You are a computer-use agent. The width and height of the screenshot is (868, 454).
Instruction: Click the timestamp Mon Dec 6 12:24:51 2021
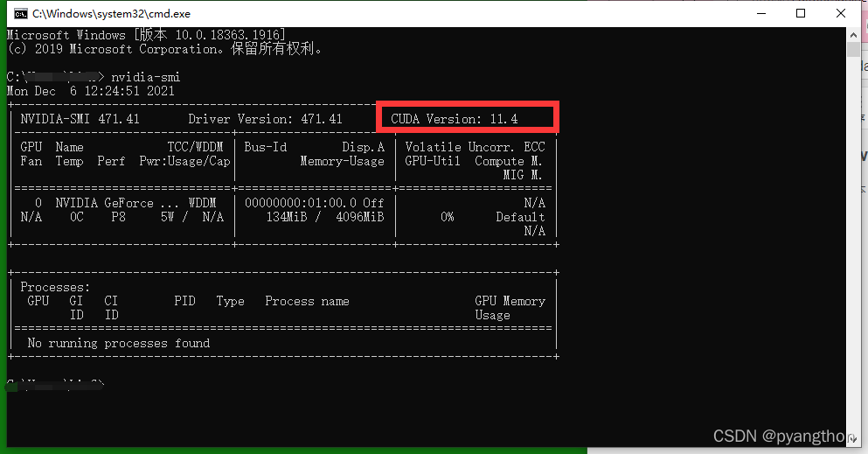pyautogui.click(x=91, y=91)
